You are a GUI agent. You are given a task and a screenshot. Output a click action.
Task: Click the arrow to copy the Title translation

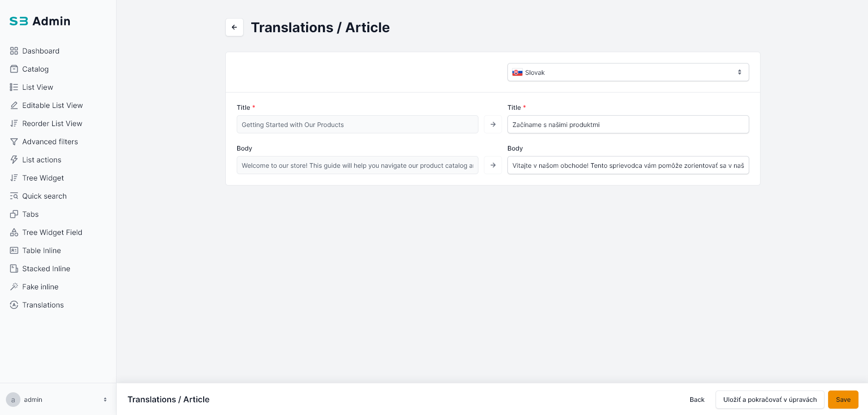pos(493,124)
